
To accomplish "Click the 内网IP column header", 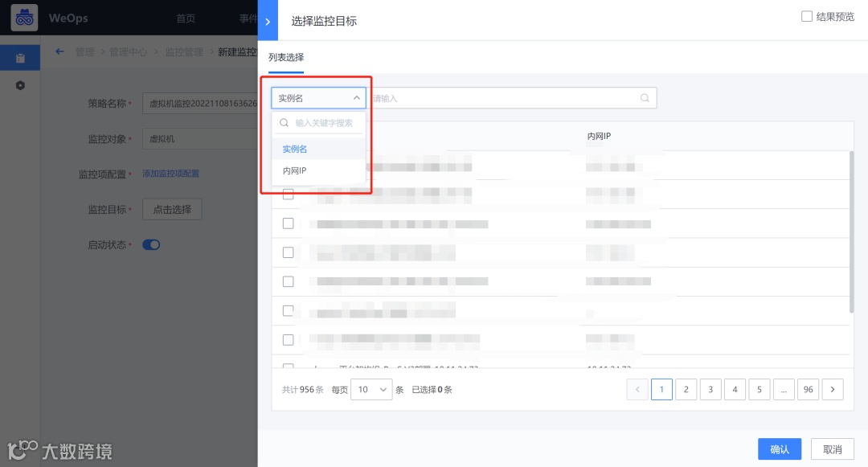I will pyautogui.click(x=599, y=136).
